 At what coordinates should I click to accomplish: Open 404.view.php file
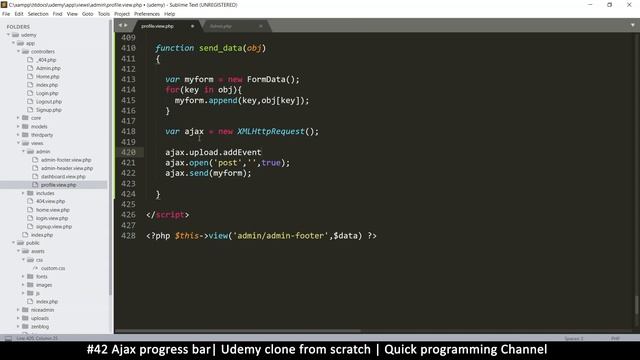tap(51, 201)
